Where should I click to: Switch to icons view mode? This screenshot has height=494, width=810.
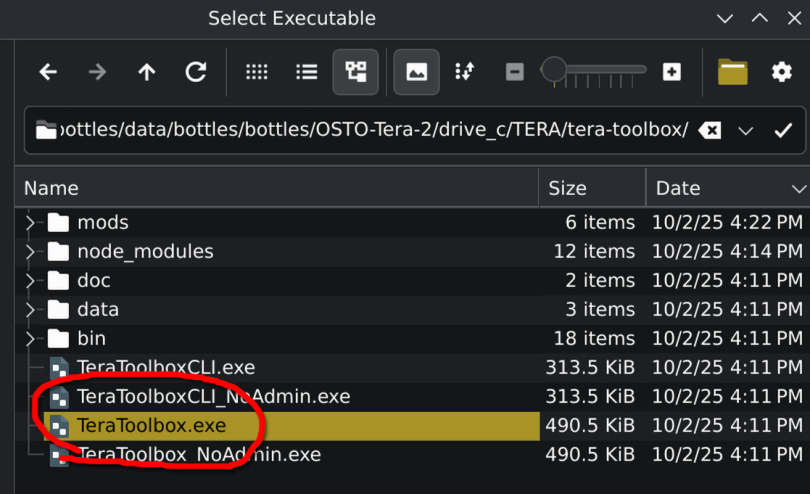click(x=257, y=72)
